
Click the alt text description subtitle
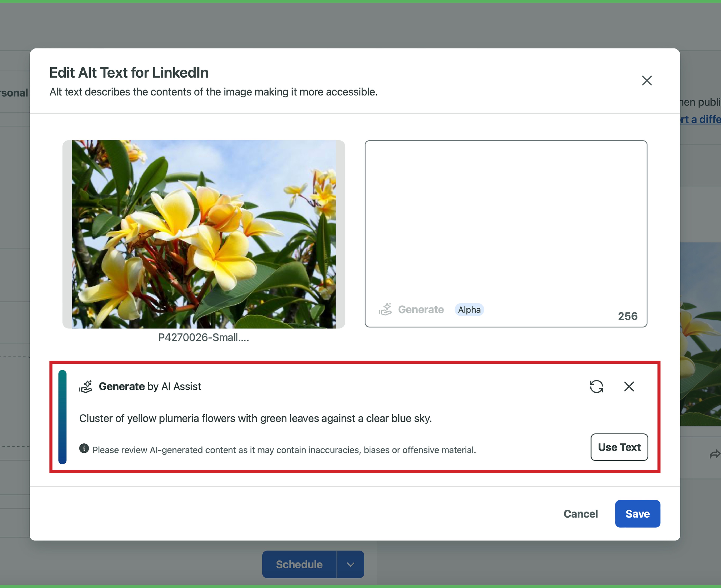coord(213,92)
